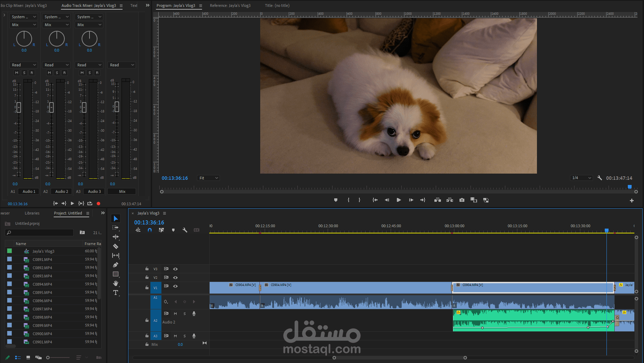
Task: Expand the mixer panel tabs overflow chevron
Action: 148,5
